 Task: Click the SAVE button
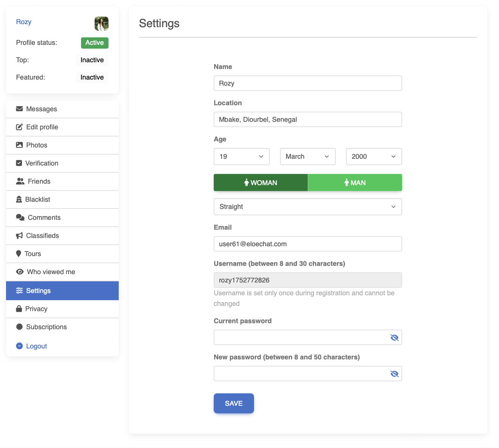234,404
